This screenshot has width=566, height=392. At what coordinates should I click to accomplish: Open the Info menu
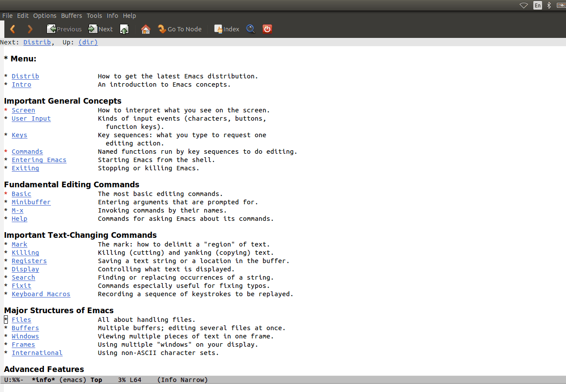tap(112, 16)
